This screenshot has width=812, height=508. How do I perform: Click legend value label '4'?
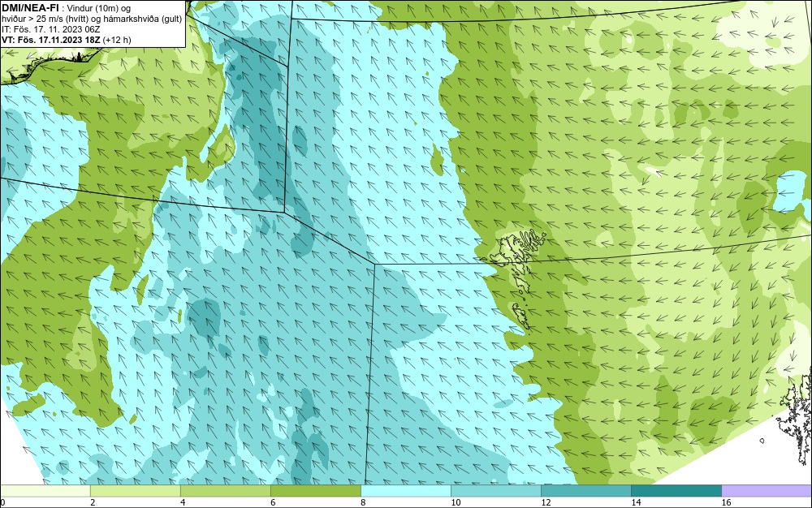(x=183, y=502)
